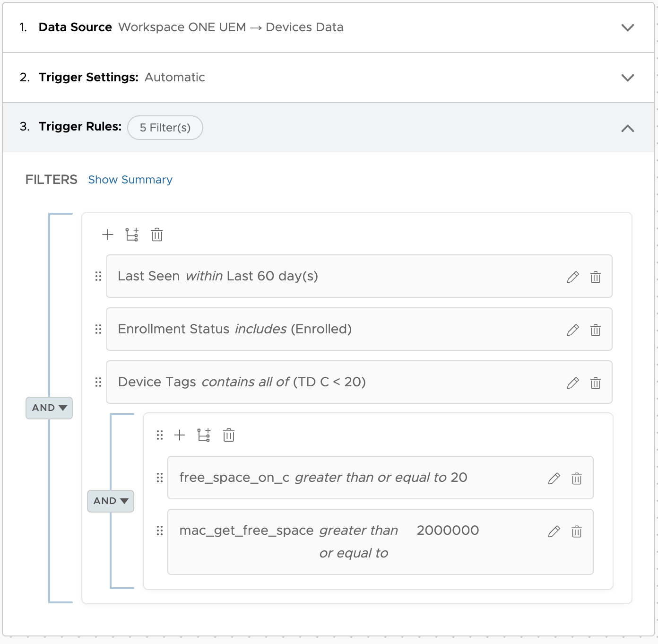Viewport: 658px width, 644px height.
Task: Add a nested filter group using the group icon
Action: (x=131, y=235)
